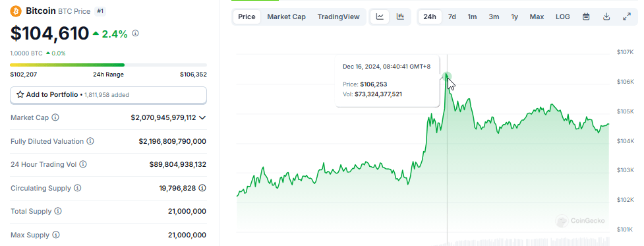644x246 pixels.
Task: Select the 3m time range
Action: point(494,17)
